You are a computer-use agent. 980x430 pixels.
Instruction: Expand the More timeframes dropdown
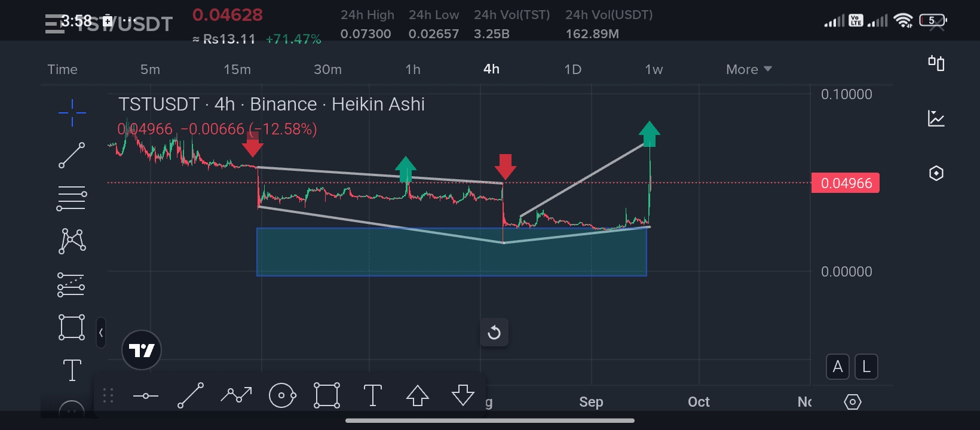point(749,69)
